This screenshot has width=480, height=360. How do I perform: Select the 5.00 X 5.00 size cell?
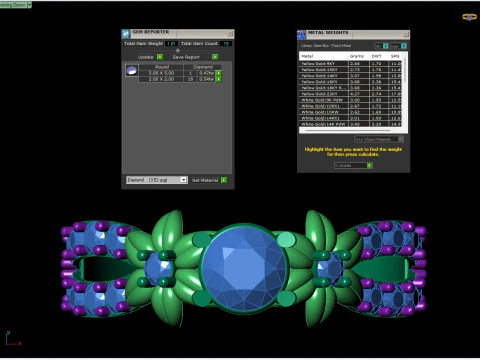click(161, 73)
